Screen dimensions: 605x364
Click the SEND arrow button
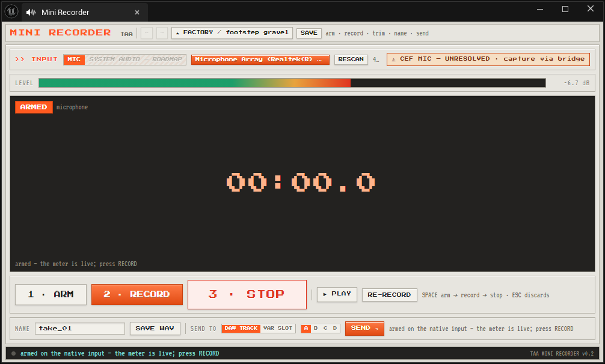364,328
